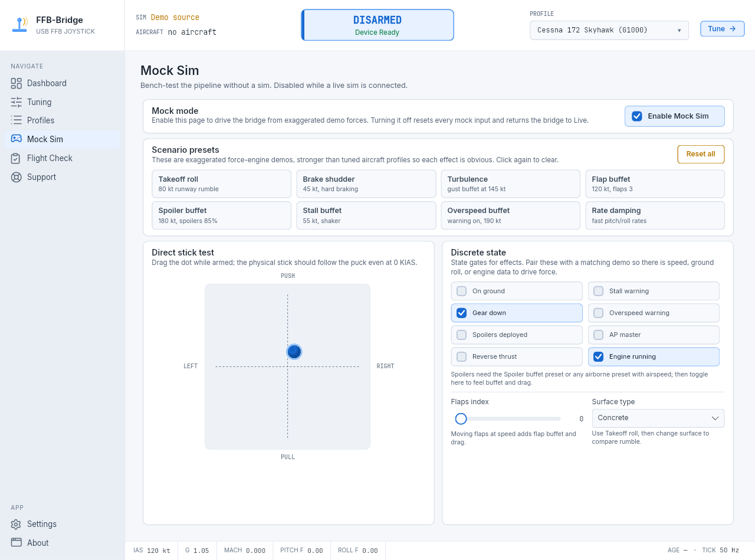Start the Overspeed buffet preset
The image size is (755, 560).
[x=510, y=215]
